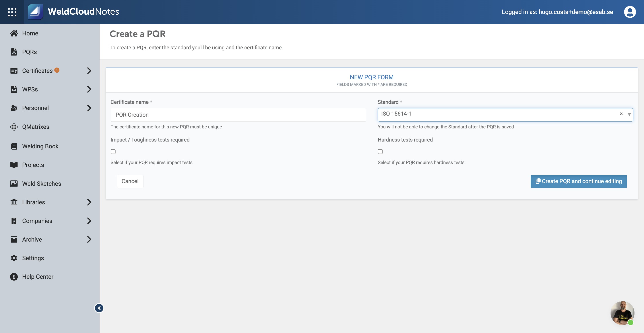Expand the Archive submenu chevron

click(x=89, y=239)
